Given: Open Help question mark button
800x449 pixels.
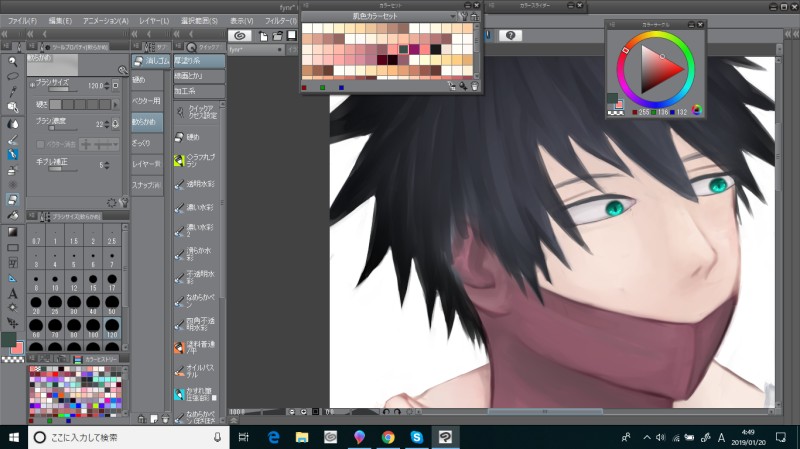Looking at the screenshot, I should (510, 35).
